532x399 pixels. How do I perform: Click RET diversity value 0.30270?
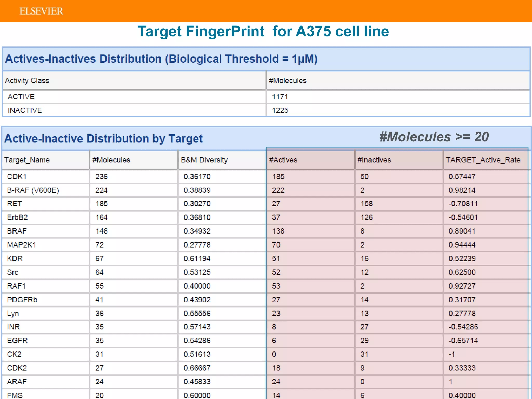pyautogui.click(x=197, y=204)
